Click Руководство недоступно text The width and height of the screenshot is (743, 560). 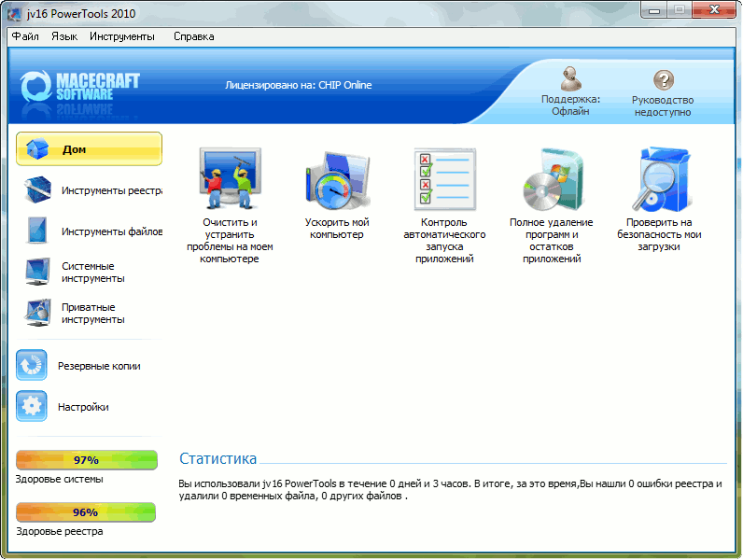(663, 106)
